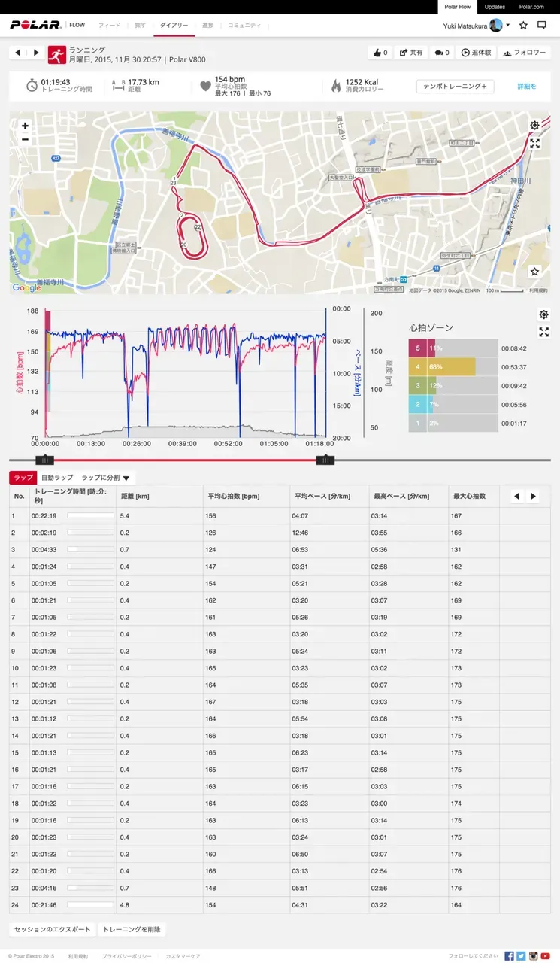Click the map zoom out minus button
Image resolution: width=560 pixels, height=963 pixels.
point(25,139)
